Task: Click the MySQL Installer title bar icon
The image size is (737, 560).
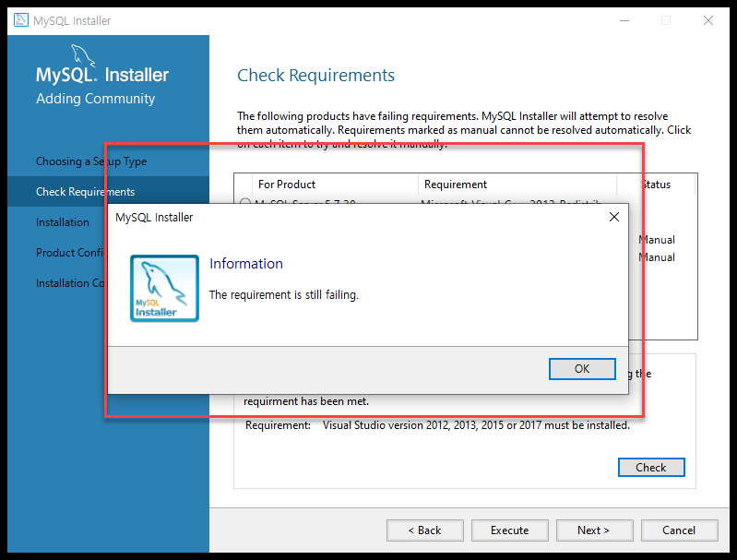Action: 21,20
